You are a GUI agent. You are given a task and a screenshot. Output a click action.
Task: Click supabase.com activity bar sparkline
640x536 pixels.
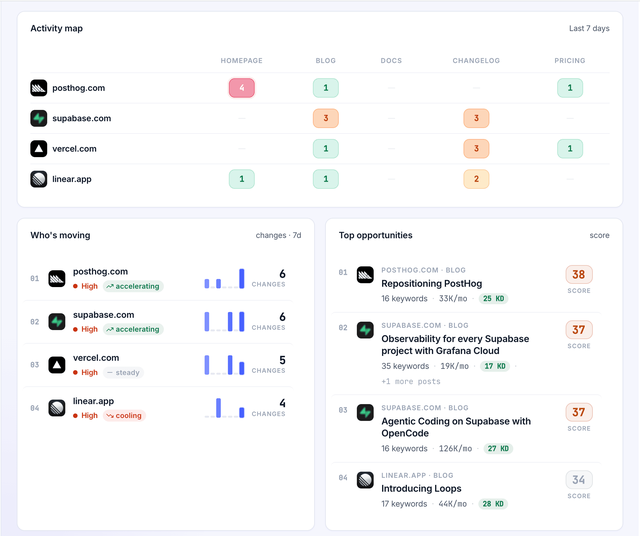click(224, 322)
